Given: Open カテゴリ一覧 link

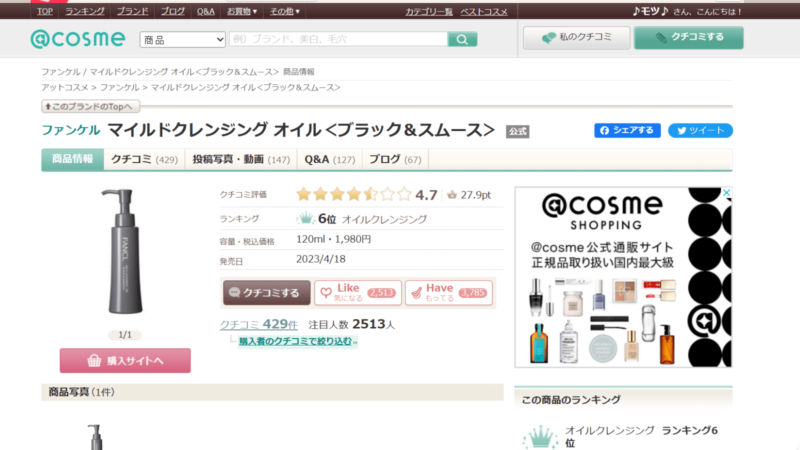Looking at the screenshot, I should (429, 12).
